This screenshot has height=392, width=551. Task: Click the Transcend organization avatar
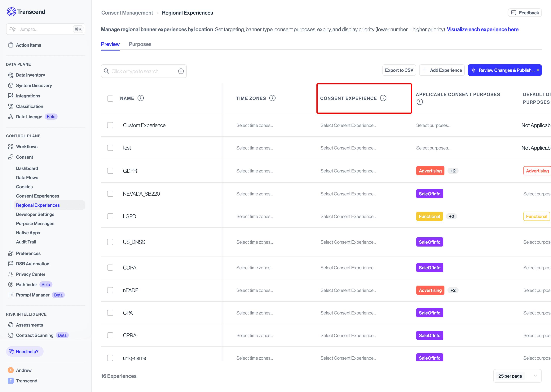(11, 381)
